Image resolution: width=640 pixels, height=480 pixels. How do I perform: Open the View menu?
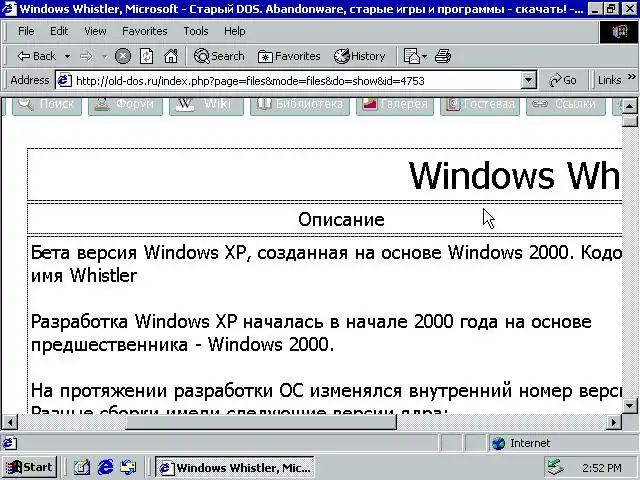[95, 31]
